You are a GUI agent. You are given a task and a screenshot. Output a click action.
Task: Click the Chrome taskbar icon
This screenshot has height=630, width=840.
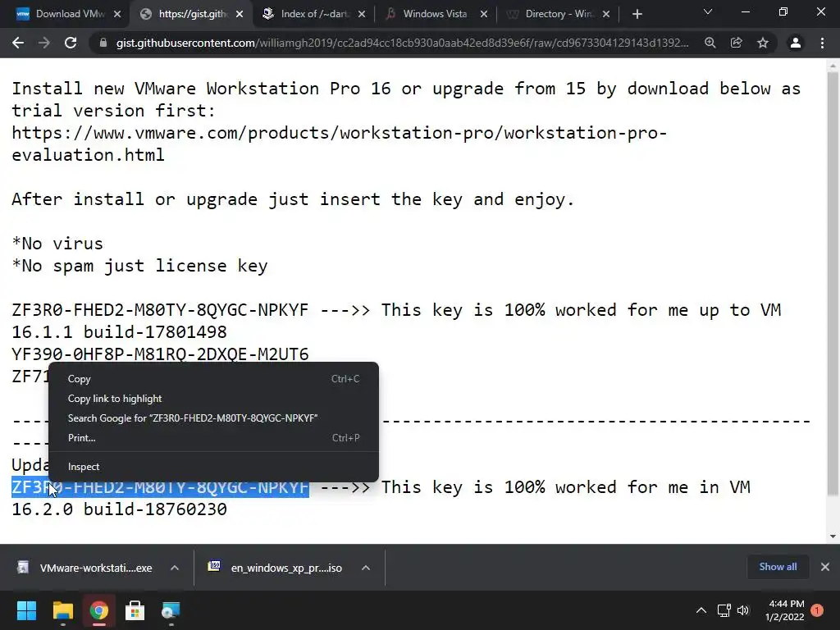99,610
